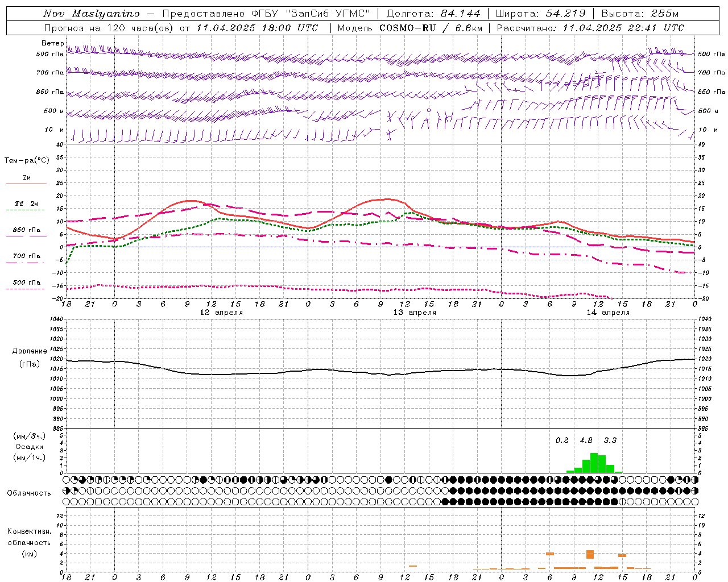Image resolution: width=728 pixels, height=582 pixels.
Task: Click the '985' value on right pressure axis
Action: click(704, 429)
